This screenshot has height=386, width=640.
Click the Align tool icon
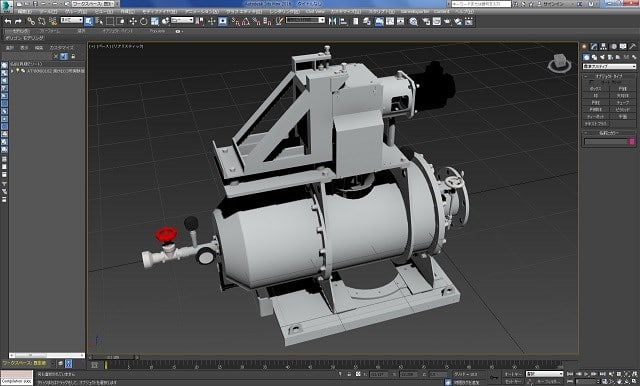[343, 21]
